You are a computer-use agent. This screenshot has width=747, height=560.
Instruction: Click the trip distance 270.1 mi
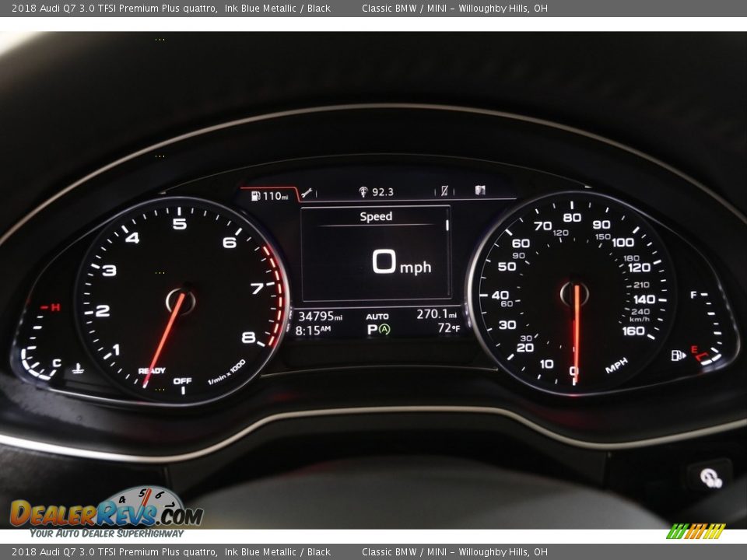(437, 314)
